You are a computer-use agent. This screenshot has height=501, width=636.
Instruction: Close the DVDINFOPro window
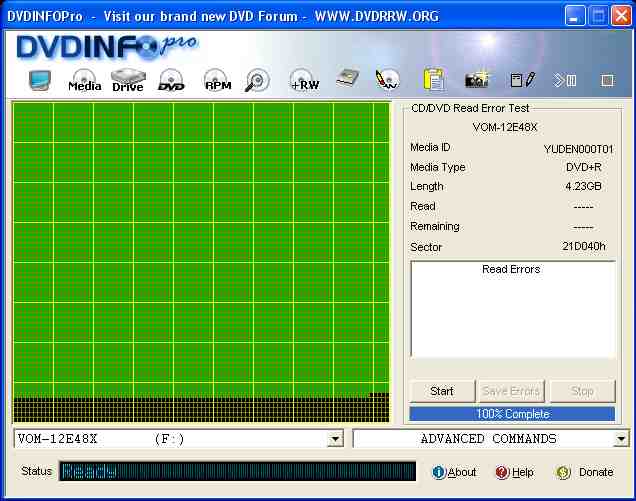point(621,16)
